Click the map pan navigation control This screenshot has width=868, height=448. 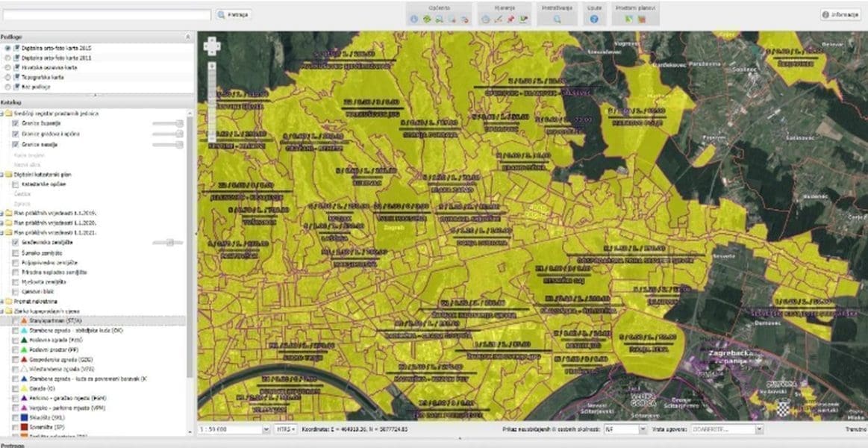coord(212,46)
